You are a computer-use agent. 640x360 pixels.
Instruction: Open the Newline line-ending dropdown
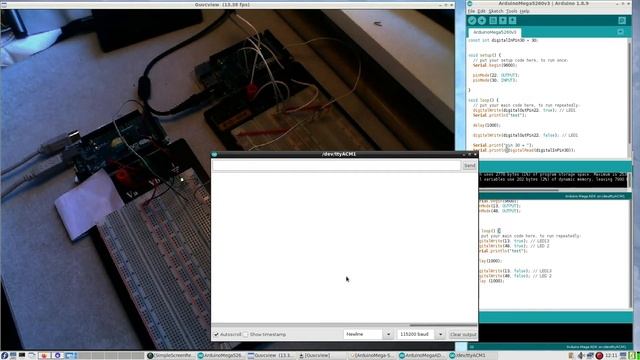tap(368, 334)
